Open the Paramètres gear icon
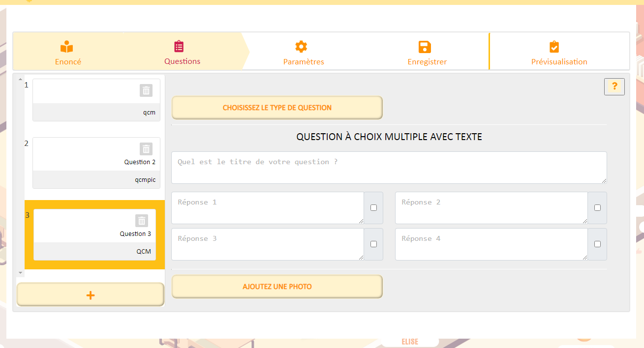The height and width of the screenshot is (348, 644). click(x=301, y=47)
